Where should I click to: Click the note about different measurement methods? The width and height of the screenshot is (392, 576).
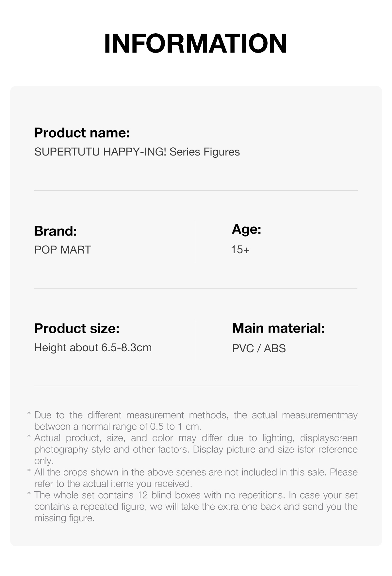(x=196, y=420)
